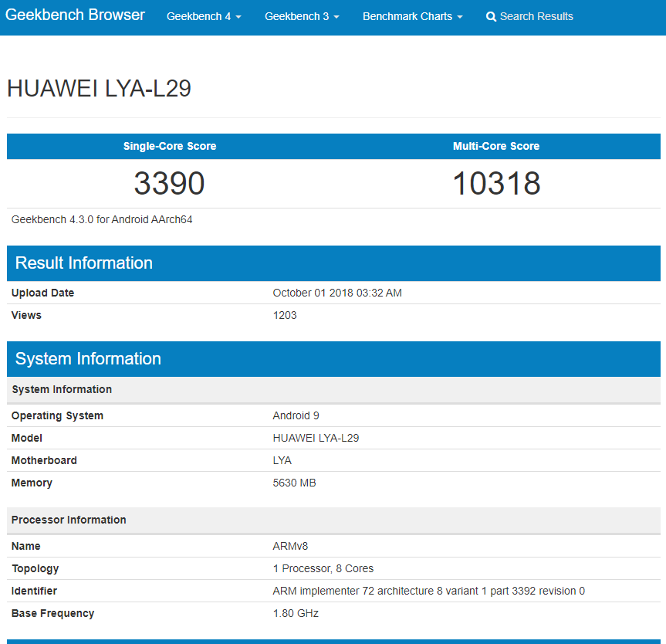This screenshot has height=644, width=666.
Task: Click the Single-Core Score header
Action: 170,146
